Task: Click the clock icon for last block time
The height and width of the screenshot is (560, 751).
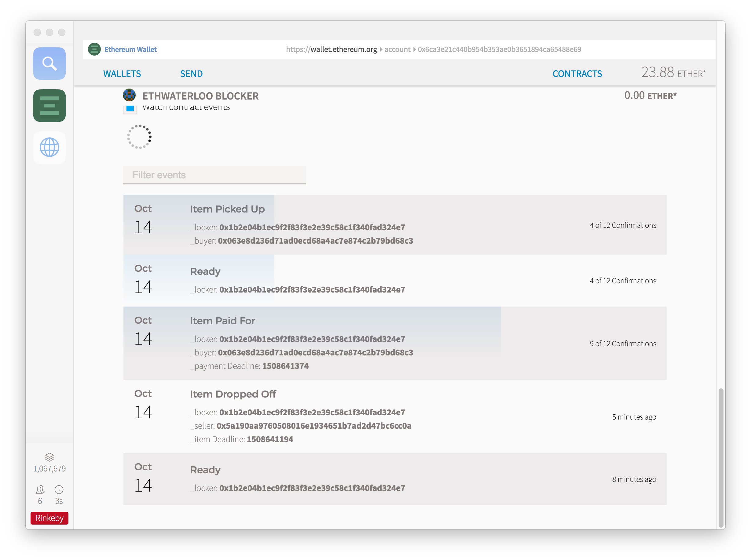Action: (59, 489)
